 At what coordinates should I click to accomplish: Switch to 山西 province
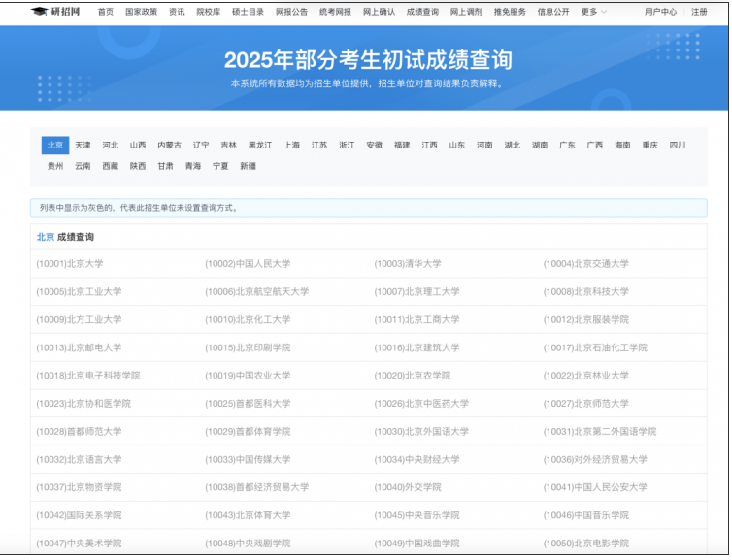[138, 146]
